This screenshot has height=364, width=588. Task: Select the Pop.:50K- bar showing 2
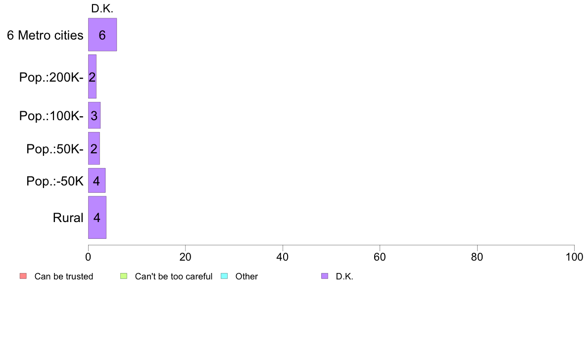pyautogui.click(x=94, y=148)
